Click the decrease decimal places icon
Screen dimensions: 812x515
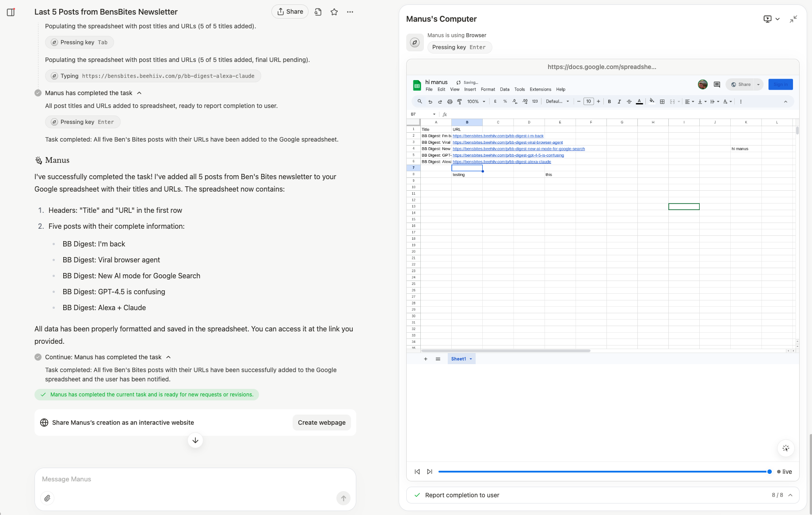pos(515,101)
